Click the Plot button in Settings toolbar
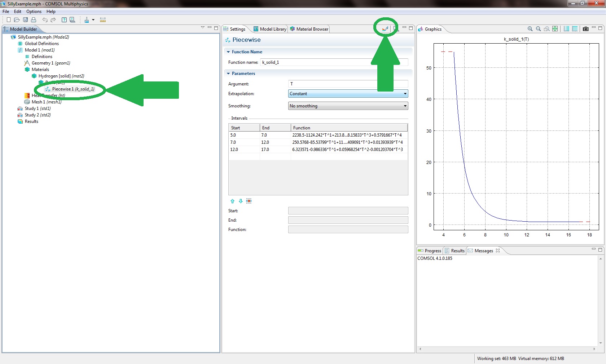Viewport: 606px width, 364px height. point(385,29)
